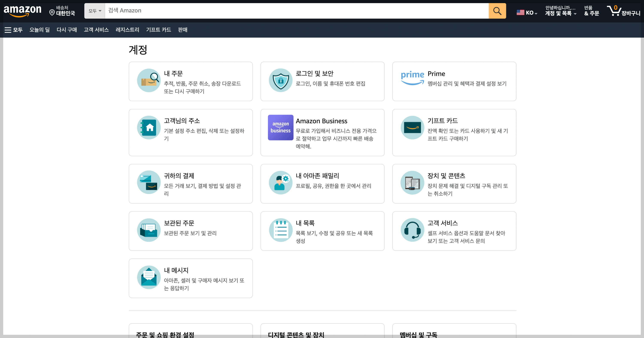Click the magnifying glass search button
The width and height of the screenshot is (644, 338).
click(x=497, y=11)
